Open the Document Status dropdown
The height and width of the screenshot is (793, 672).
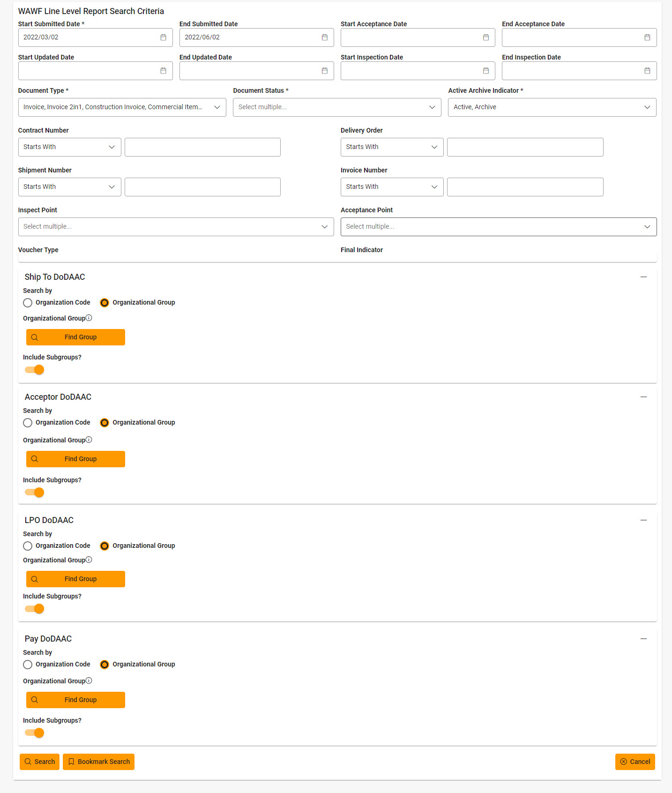tap(336, 107)
